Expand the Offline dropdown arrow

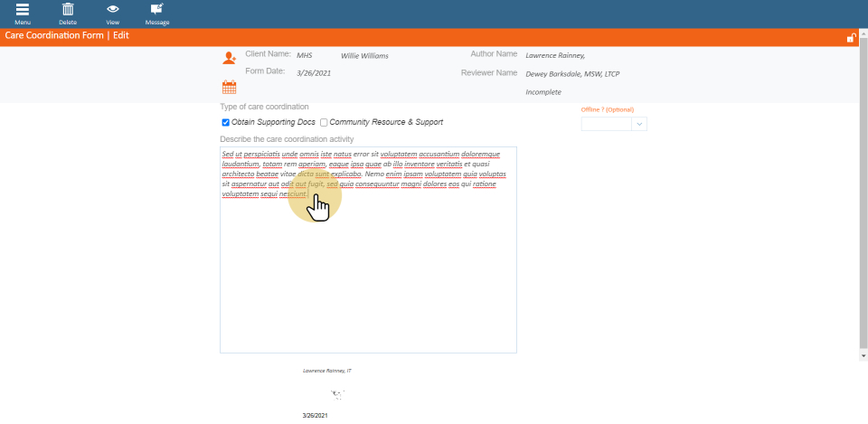pyautogui.click(x=639, y=124)
